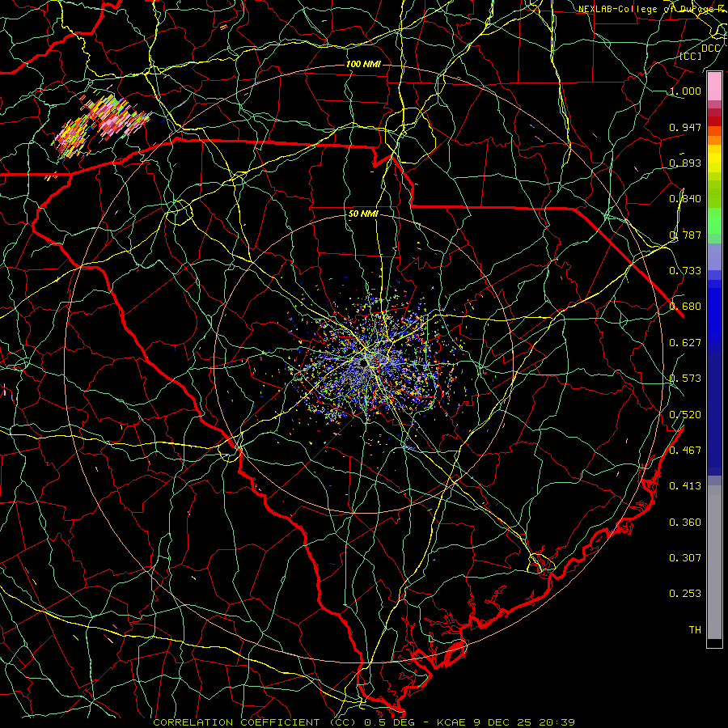Click the 0.627 color scale value
The height and width of the screenshot is (728, 728).
(x=685, y=343)
